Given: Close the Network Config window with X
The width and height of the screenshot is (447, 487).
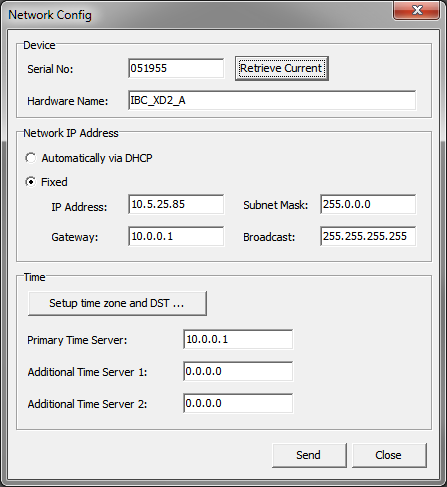Looking at the screenshot, I should (x=417, y=10).
